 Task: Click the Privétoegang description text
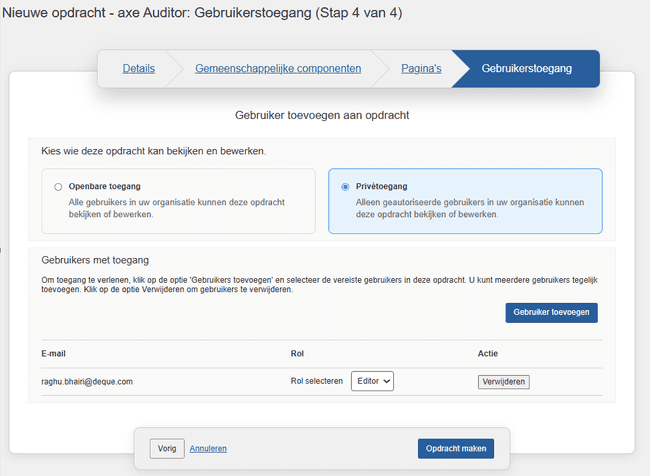(469, 208)
